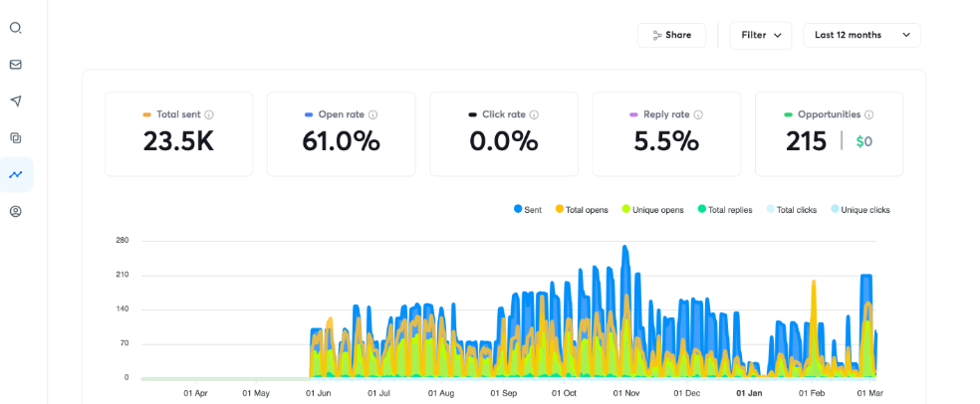980x404 pixels.
Task: Click info icon next to Opportunities
Action: tap(869, 114)
